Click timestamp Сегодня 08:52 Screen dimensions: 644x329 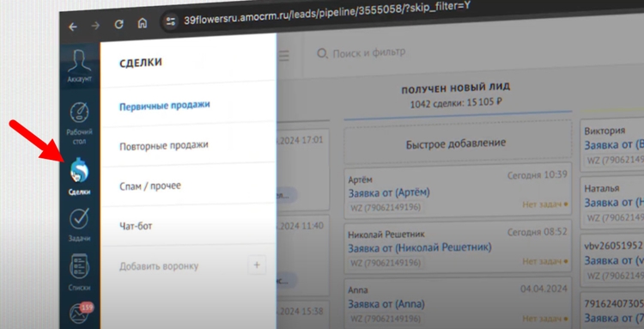538,233
